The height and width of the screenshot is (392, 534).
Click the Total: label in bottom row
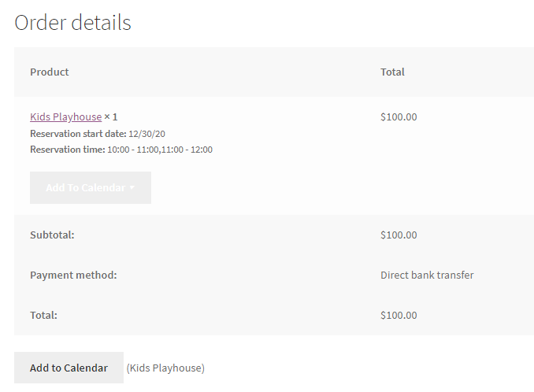43,315
